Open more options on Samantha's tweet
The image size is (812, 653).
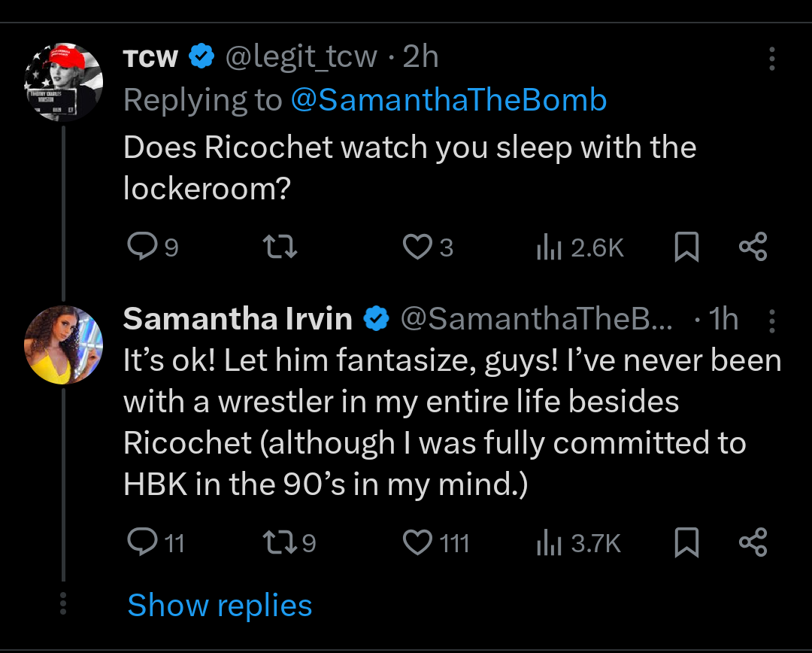772,321
